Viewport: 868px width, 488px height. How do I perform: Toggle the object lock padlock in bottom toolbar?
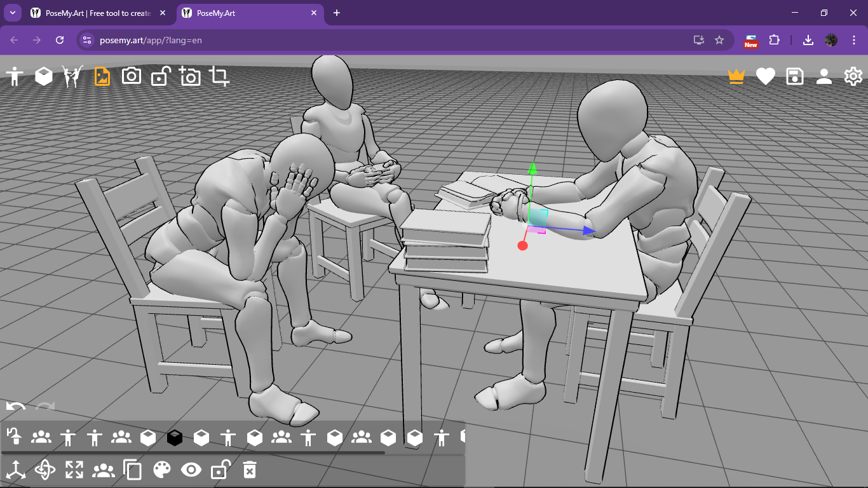(x=220, y=470)
